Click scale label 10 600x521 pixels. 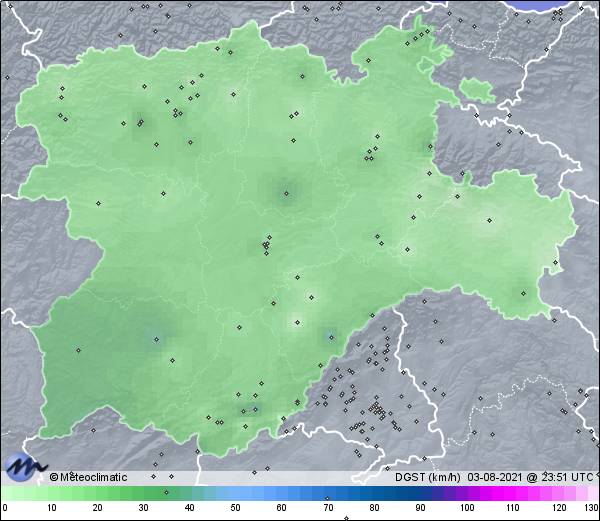coord(52,508)
